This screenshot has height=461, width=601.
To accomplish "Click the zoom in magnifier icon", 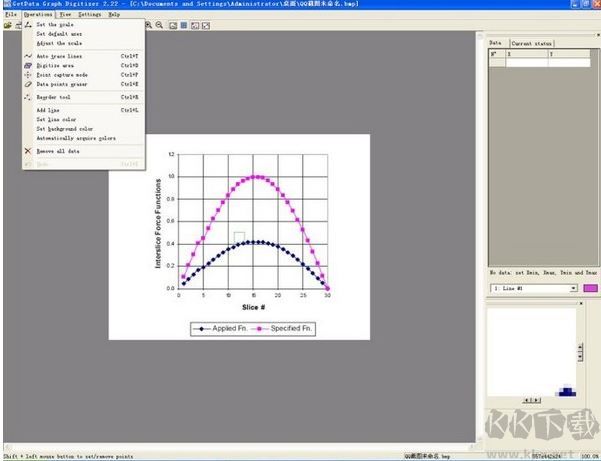I will click(x=149, y=25).
